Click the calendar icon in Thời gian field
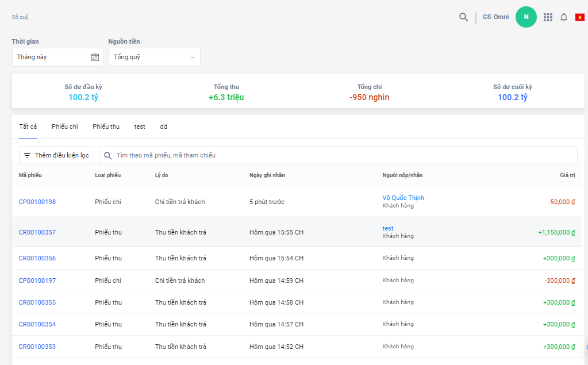The image size is (588, 365). coord(95,57)
